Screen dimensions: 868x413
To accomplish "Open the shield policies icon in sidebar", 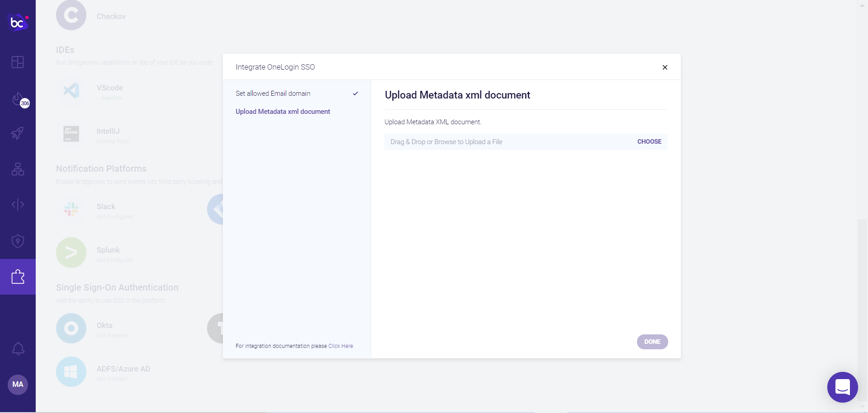I will pyautogui.click(x=18, y=241).
